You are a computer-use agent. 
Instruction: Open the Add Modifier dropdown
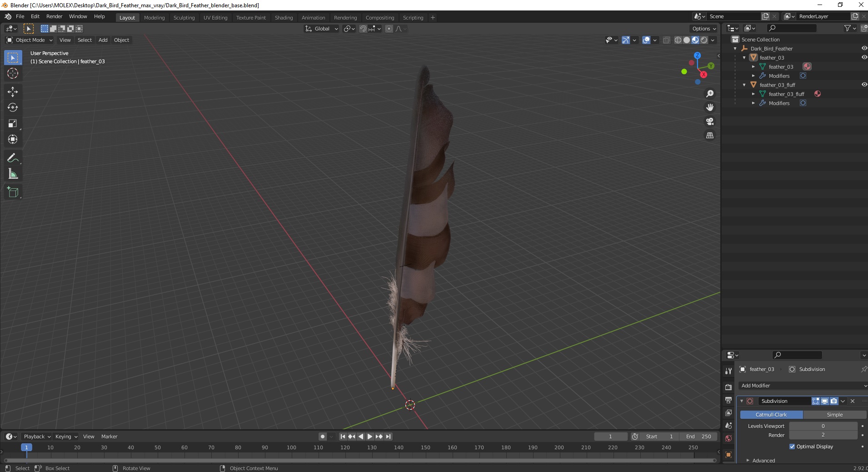point(803,386)
